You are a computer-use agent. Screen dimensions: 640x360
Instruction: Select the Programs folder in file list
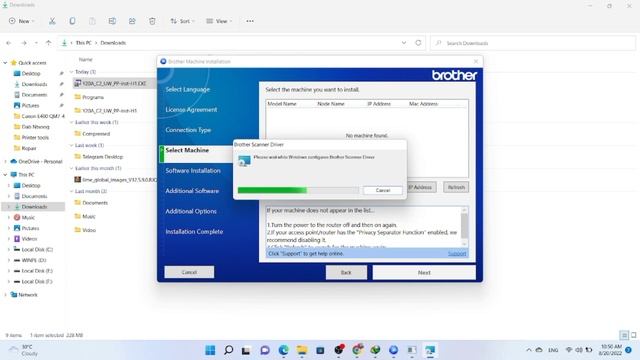tap(93, 97)
